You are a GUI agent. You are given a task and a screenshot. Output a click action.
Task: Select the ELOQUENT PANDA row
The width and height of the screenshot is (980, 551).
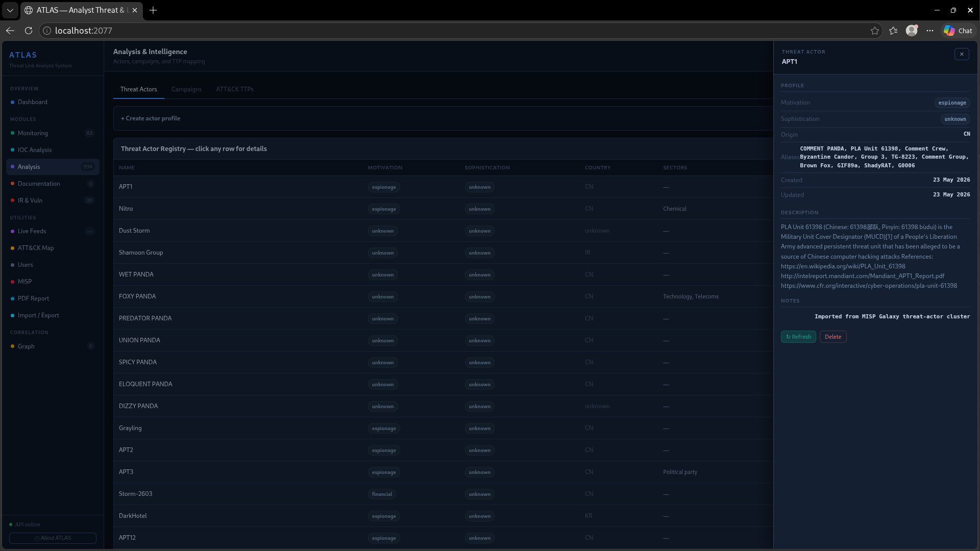tap(443, 384)
